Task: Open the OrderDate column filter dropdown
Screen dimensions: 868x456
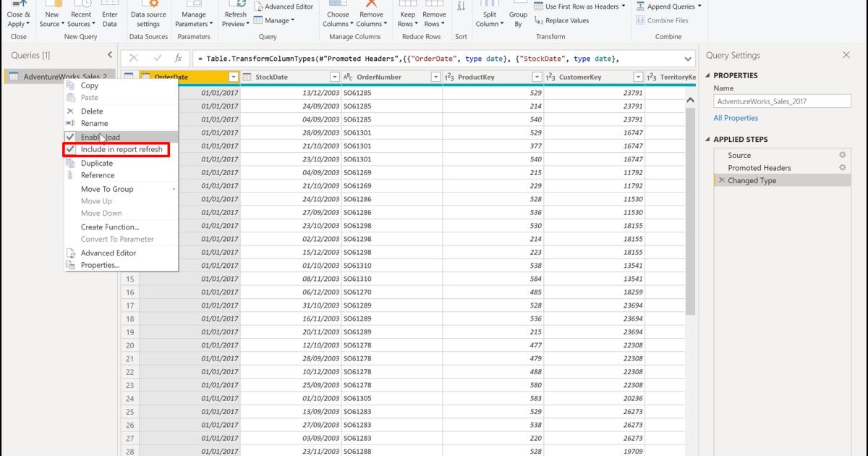Action: click(x=233, y=76)
